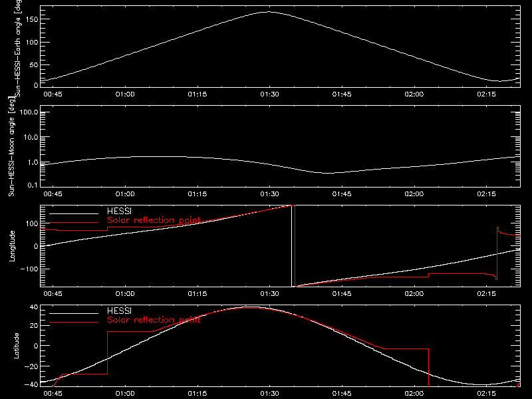532x399 pixels.
Task: Click 00:45 under the Moon angle plot
Action: (53, 194)
